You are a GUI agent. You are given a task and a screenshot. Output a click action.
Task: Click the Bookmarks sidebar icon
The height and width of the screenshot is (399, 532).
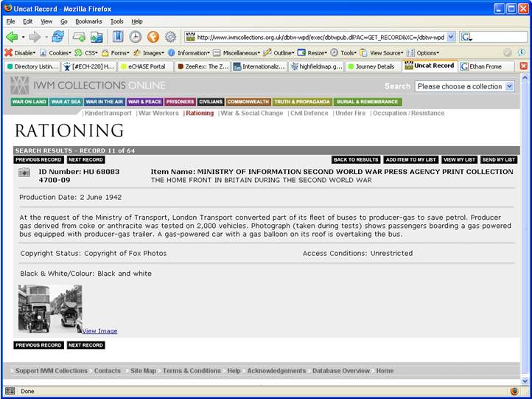(117, 37)
